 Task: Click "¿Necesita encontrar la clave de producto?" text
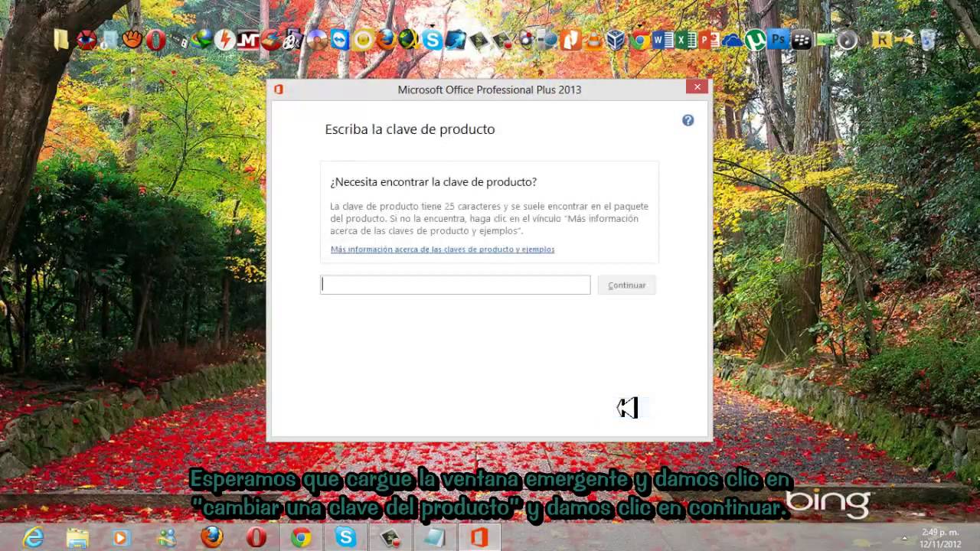pyautogui.click(x=433, y=182)
